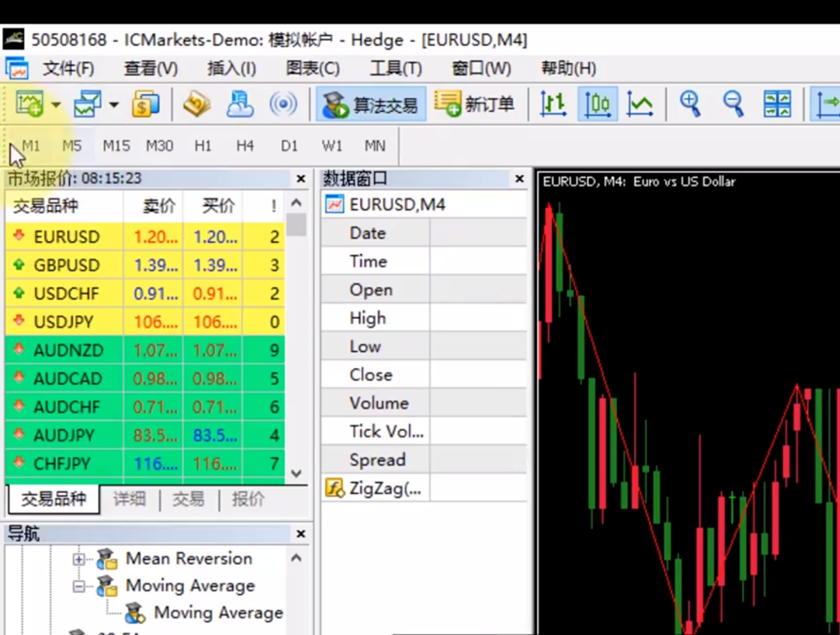Click the market watch scroll down arrow
The image size is (840, 635).
(x=297, y=474)
